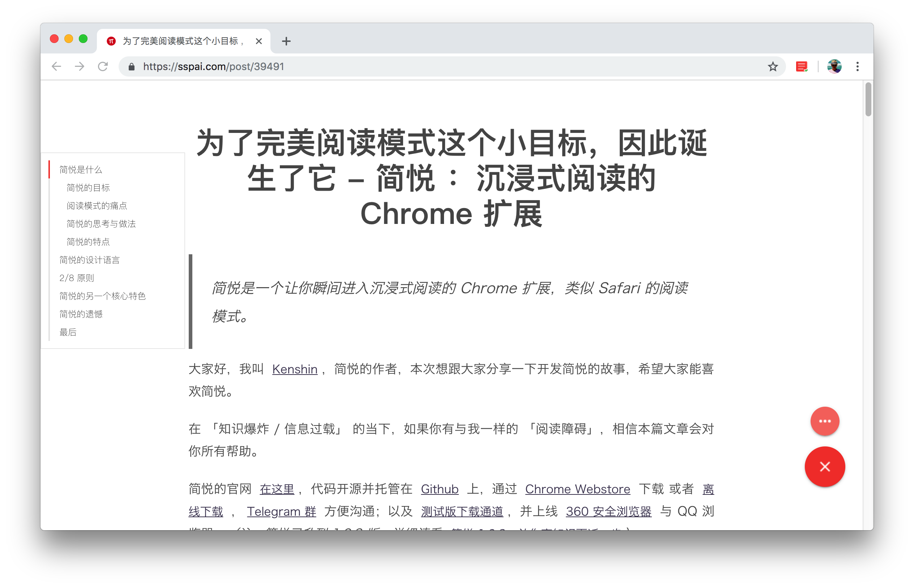Follow the Github link
The height and width of the screenshot is (588, 914).
(439, 489)
